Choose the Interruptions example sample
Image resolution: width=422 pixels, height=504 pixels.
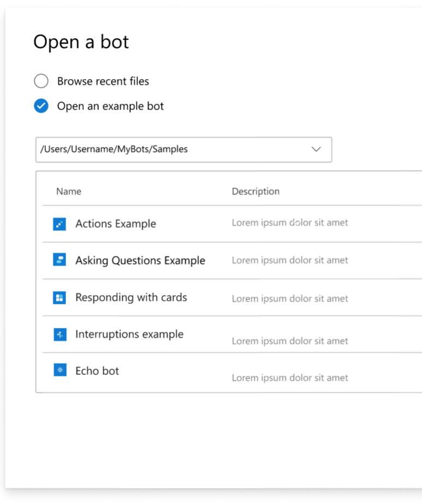coord(130,334)
